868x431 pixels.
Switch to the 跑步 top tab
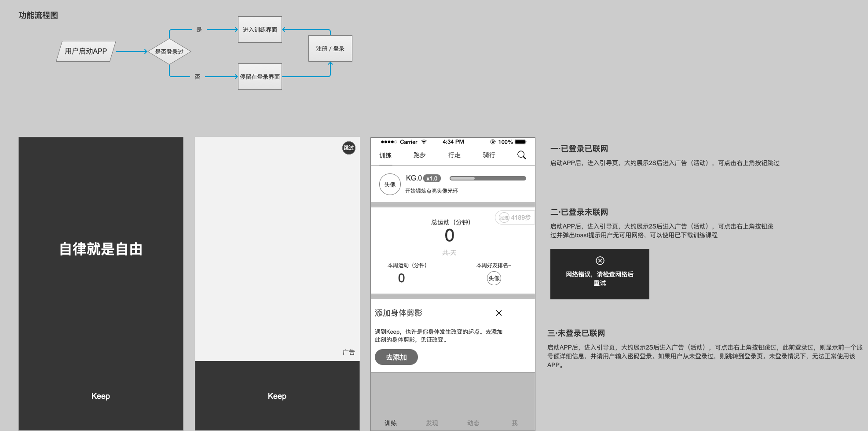pyautogui.click(x=419, y=155)
